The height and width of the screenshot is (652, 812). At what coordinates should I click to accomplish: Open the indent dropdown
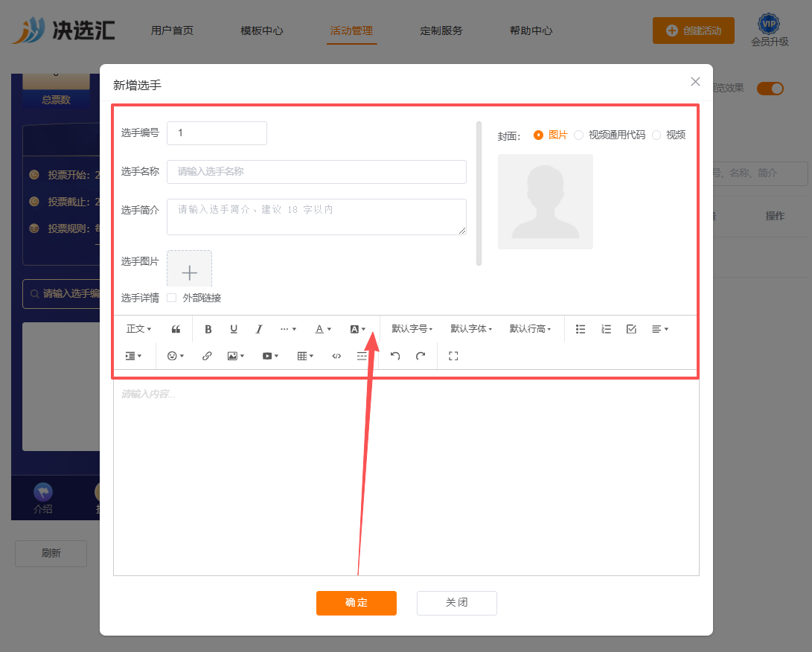134,356
